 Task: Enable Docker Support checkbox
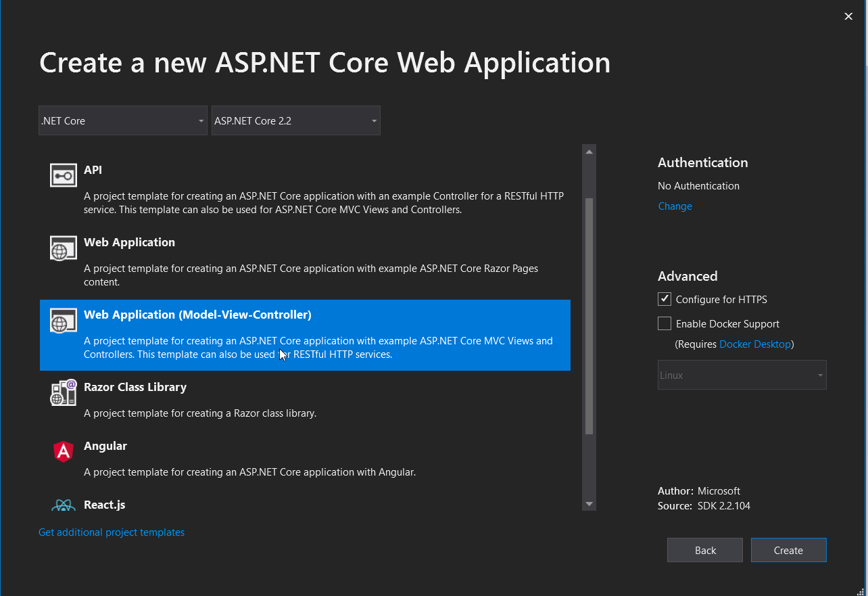coord(665,323)
